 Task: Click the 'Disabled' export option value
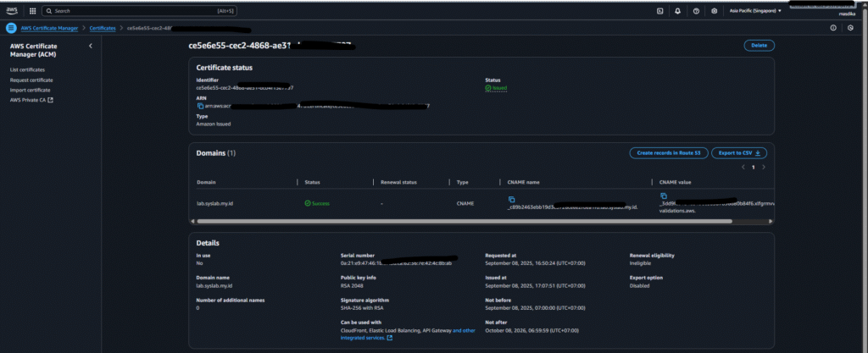tap(639, 285)
